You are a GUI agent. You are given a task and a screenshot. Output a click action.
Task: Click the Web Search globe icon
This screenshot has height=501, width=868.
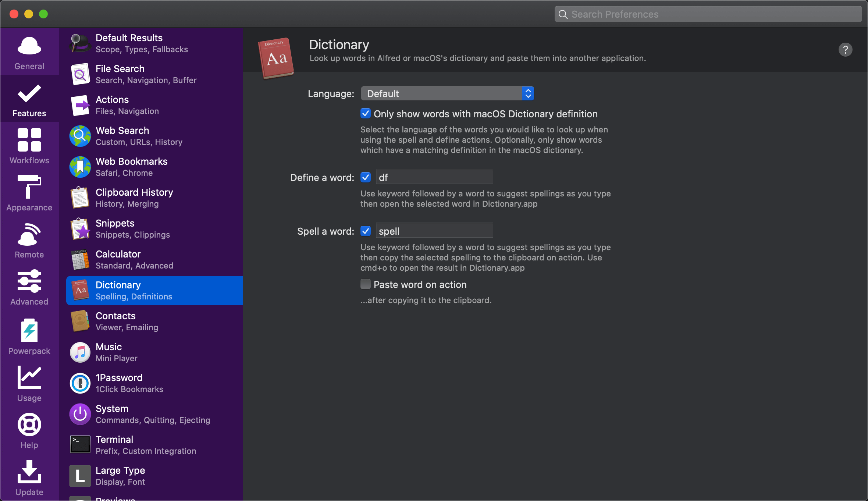click(x=80, y=136)
